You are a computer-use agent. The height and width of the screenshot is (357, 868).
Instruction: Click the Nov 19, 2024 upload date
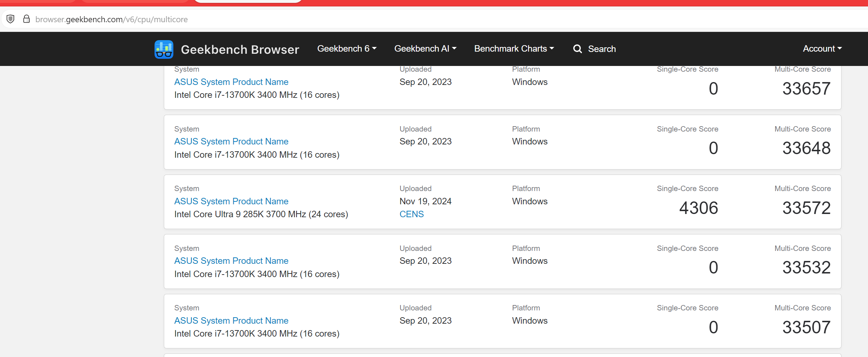point(426,201)
